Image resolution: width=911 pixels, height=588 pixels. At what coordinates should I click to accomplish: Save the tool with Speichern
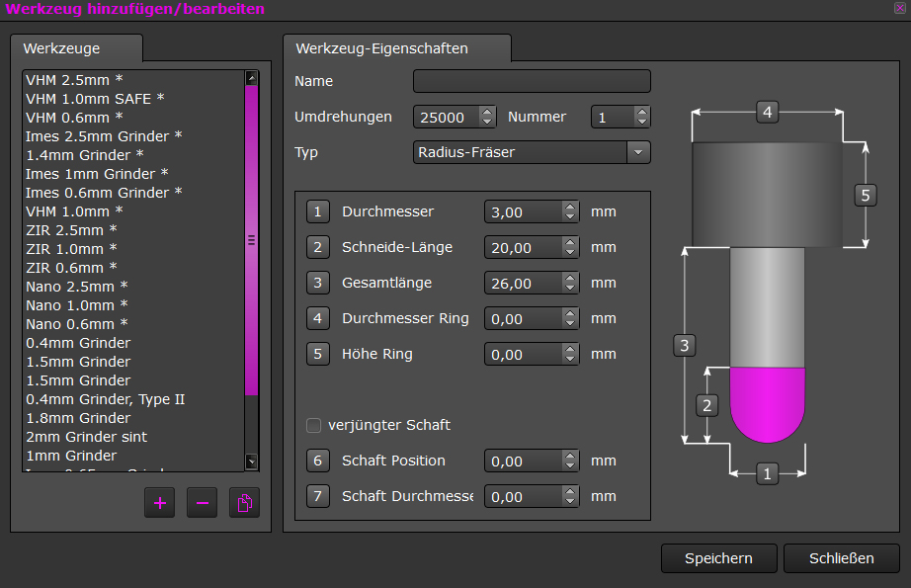718,558
